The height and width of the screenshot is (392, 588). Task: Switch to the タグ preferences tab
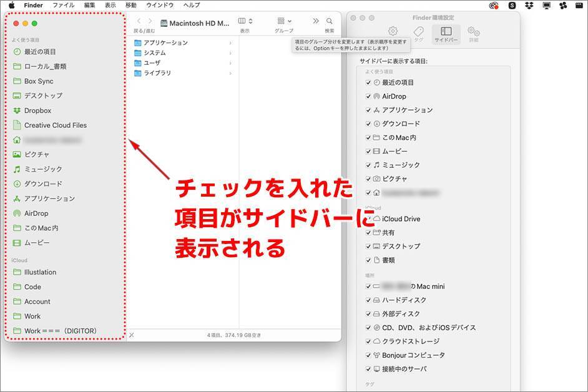418,32
